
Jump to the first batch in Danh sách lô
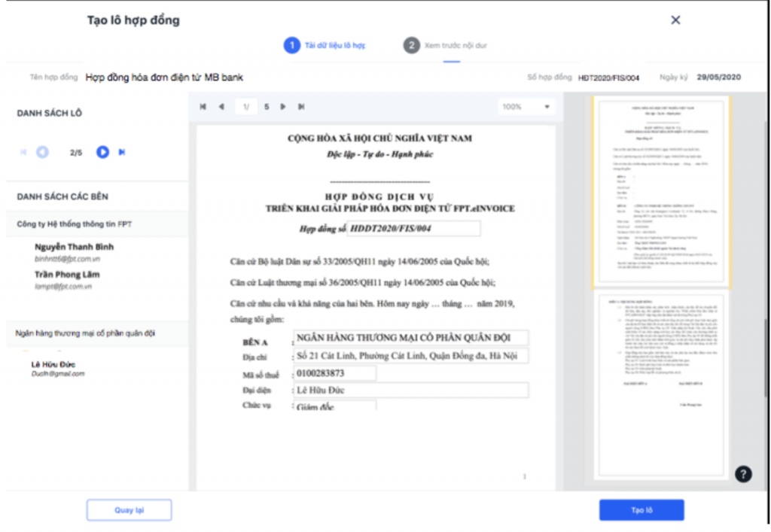coord(23,152)
